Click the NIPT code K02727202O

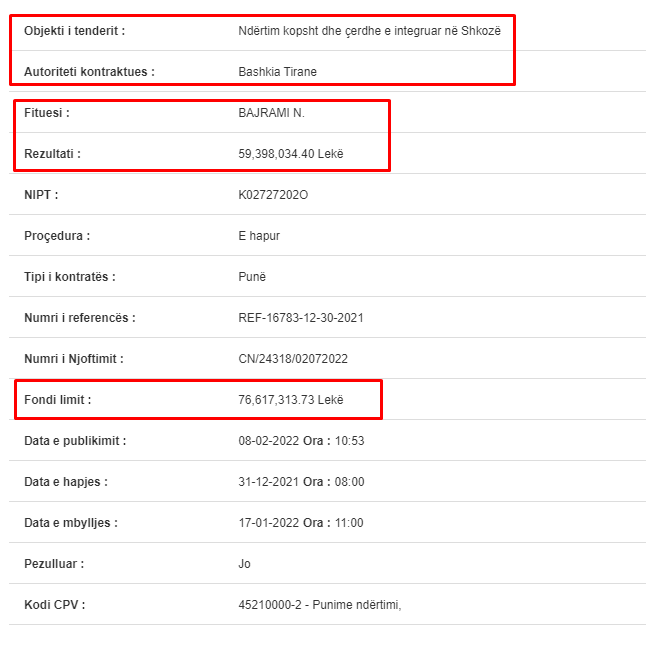coord(273,195)
